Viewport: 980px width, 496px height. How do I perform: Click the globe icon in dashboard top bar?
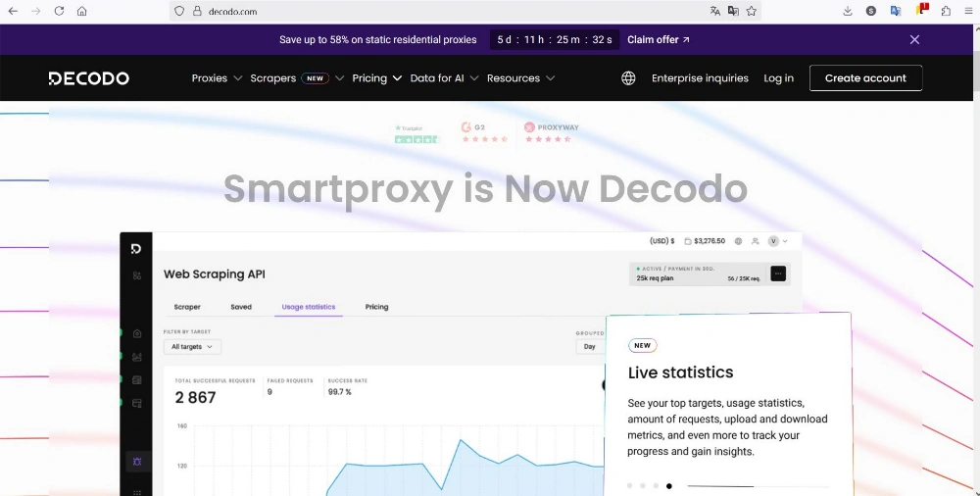[x=738, y=241]
